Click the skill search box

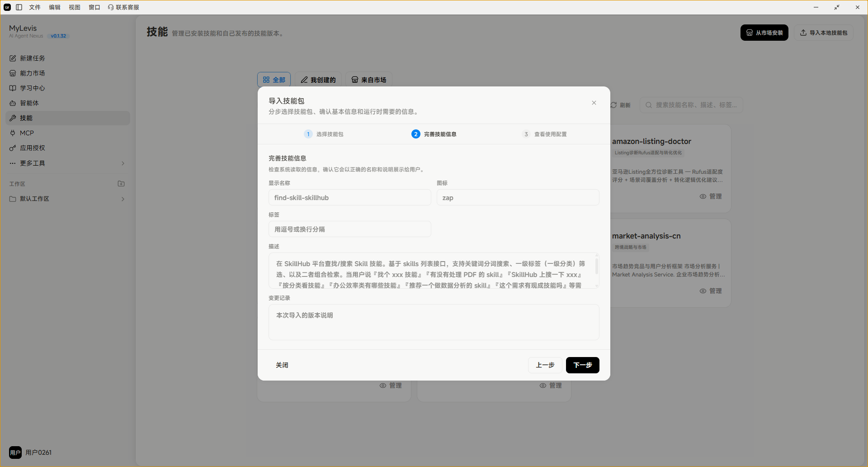(691, 105)
